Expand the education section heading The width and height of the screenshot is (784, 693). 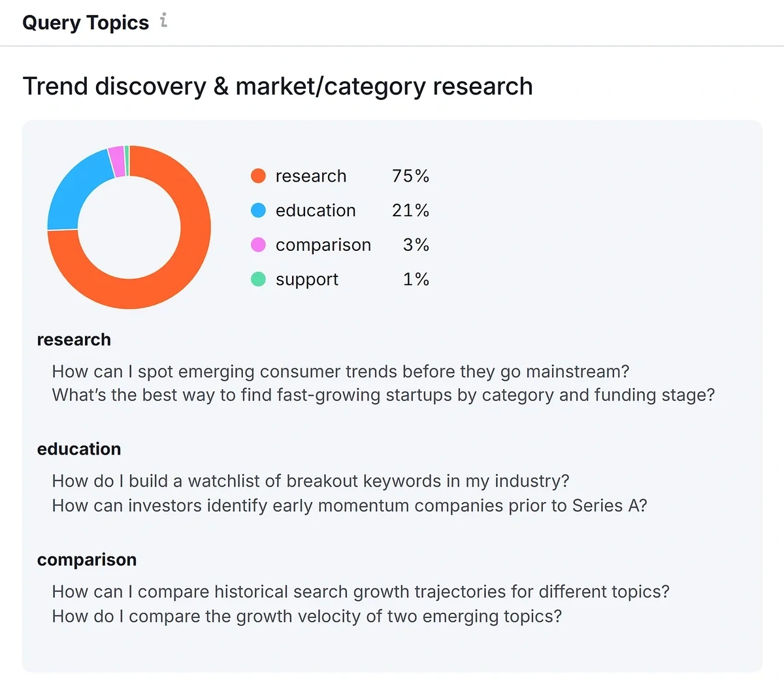tap(79, 449)
